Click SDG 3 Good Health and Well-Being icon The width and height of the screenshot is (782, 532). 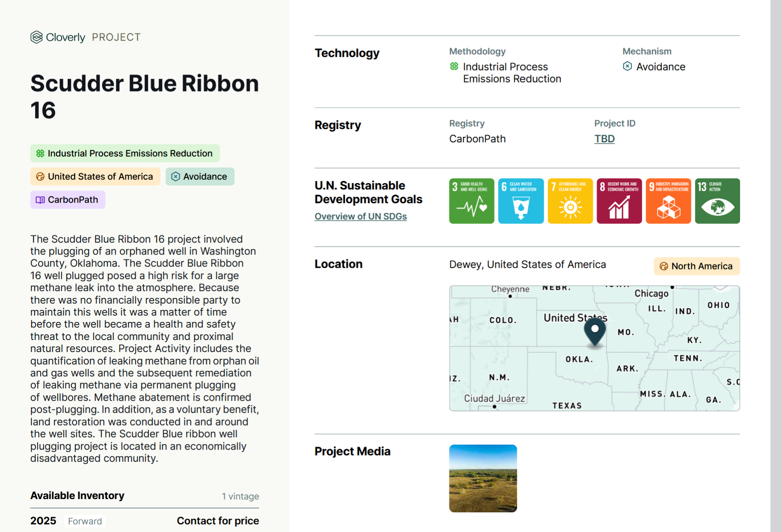point(471,201)
